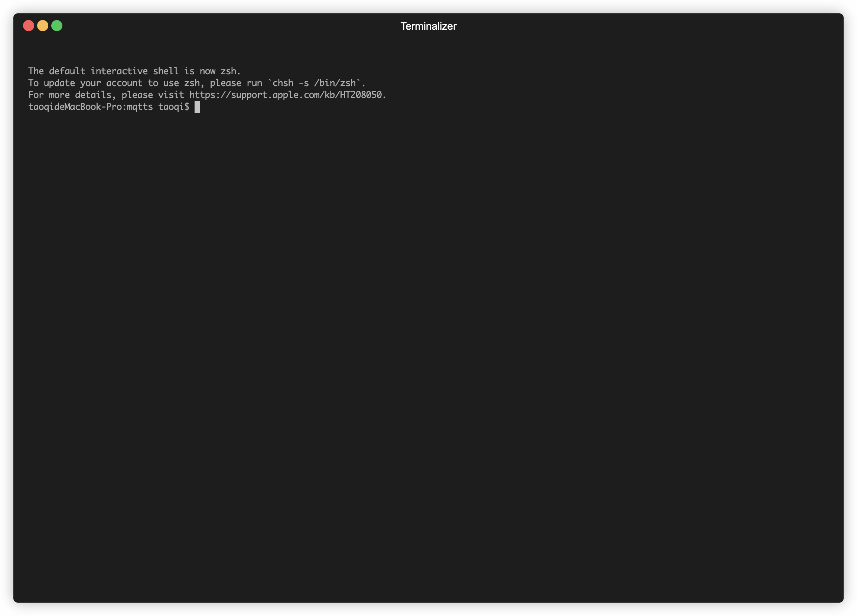Viewport: 857px width, 616px height.
Task: Click the 'please visit' text
Action: (153, 95)
